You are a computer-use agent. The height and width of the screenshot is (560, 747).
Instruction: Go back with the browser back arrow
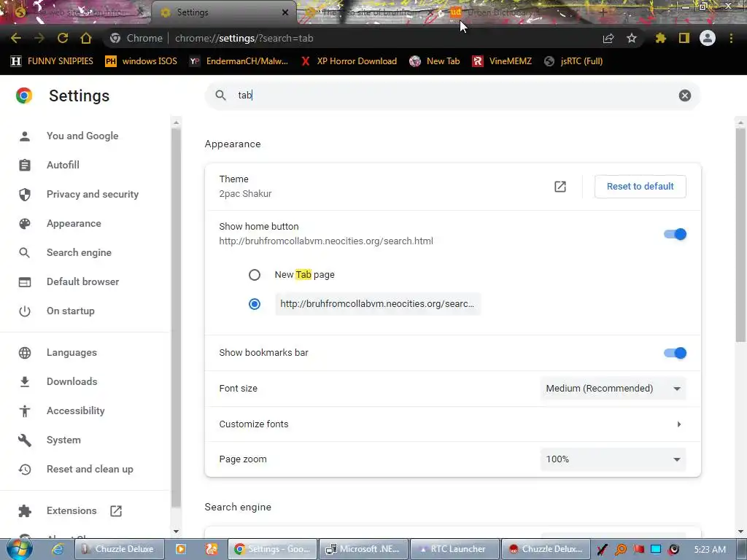(16, 38)
